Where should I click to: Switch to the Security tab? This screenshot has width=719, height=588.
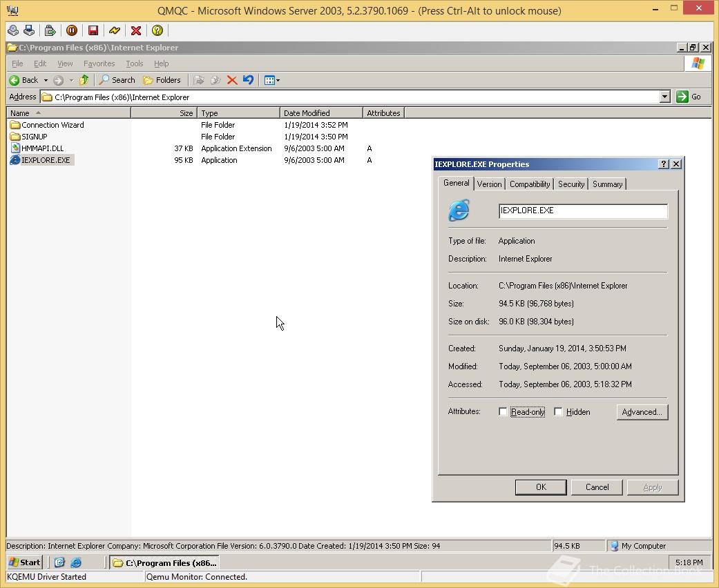click(571, 184)
